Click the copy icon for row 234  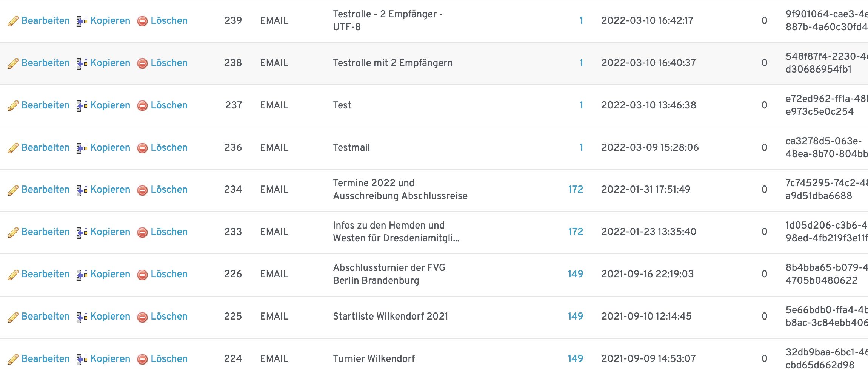click(x=82, y=190)
